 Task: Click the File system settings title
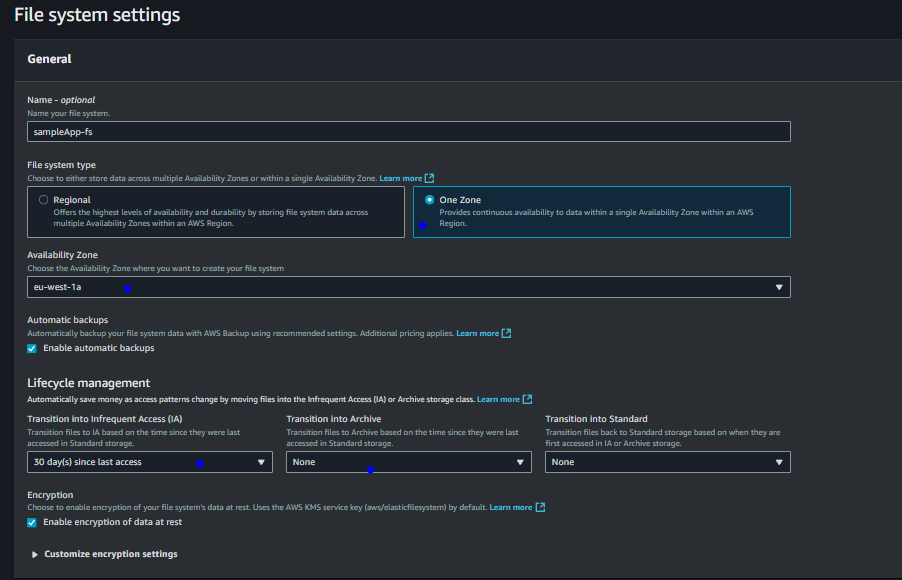tap(97, 15)
